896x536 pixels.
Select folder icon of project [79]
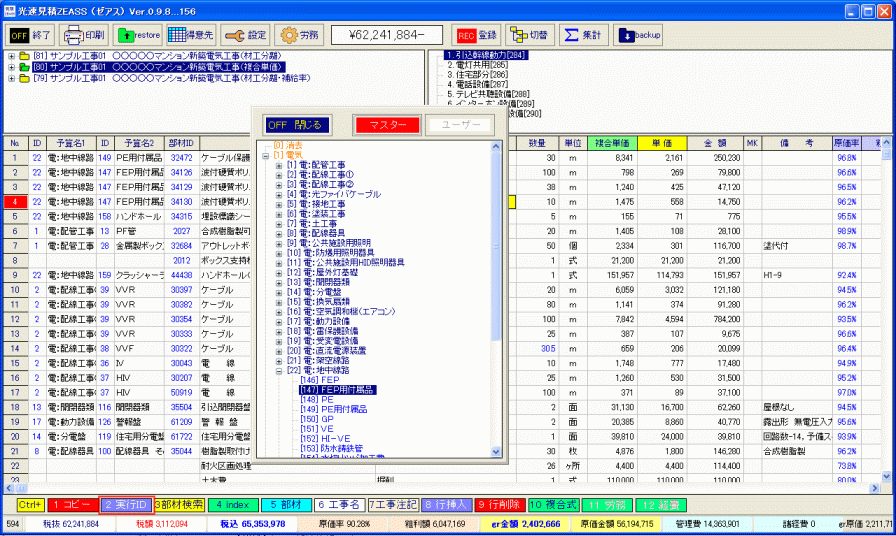24,78
